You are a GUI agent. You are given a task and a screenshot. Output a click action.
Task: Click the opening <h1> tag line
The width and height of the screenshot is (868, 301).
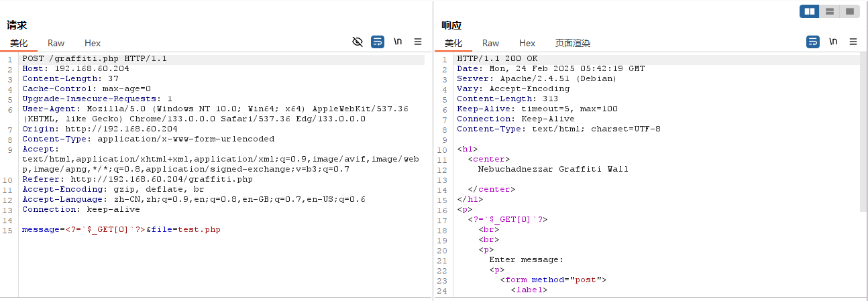[468, 149]
